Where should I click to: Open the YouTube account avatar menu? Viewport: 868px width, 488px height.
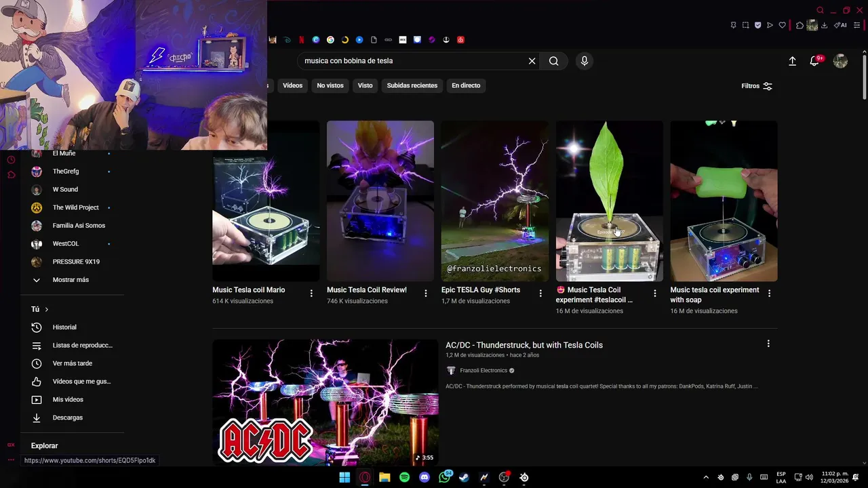click(840, 61)
